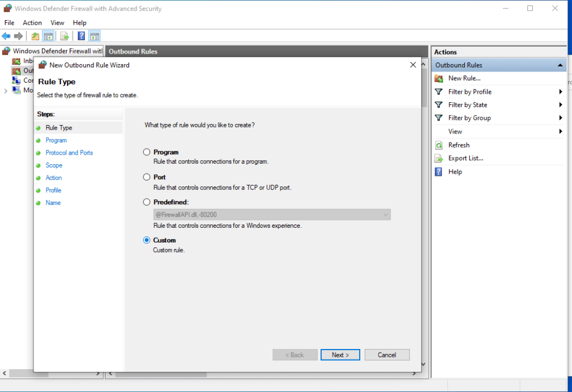Click the Filter by Group funnel icon
Image resolution: width=572 pixels, height=392 pixels.
(x=439, y=118)
